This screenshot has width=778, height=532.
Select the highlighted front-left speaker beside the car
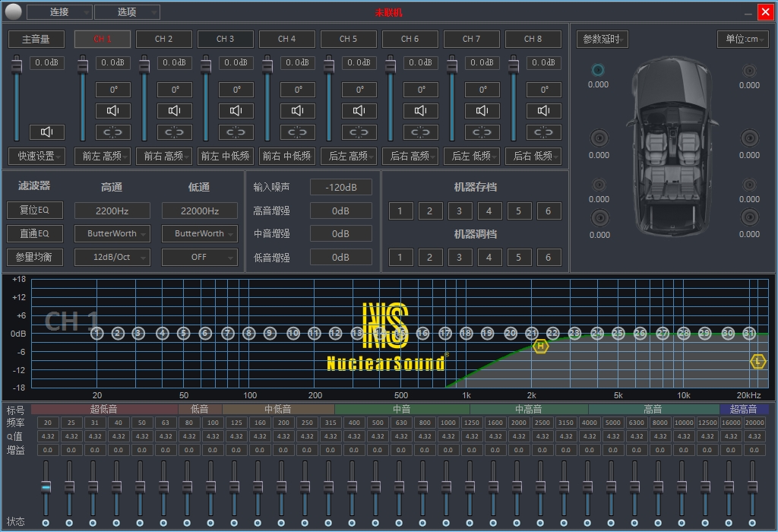[x=599, y=70]
